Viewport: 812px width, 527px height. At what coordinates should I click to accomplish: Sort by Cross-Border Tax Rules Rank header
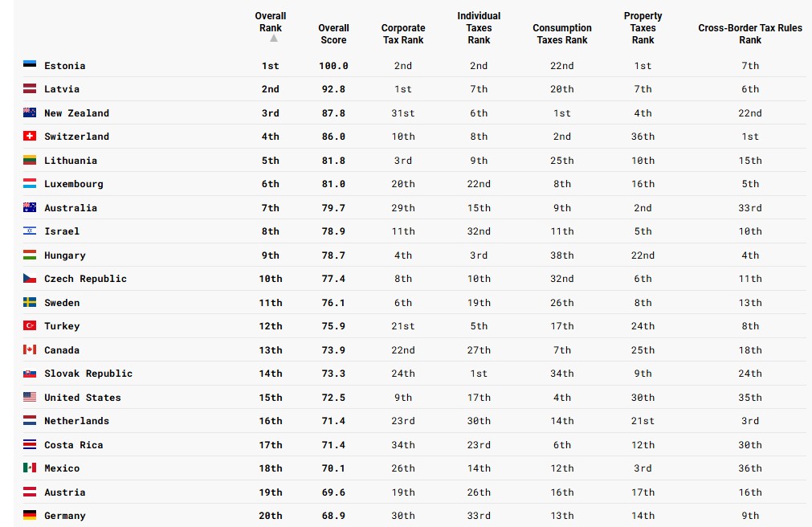pos(750,34)
